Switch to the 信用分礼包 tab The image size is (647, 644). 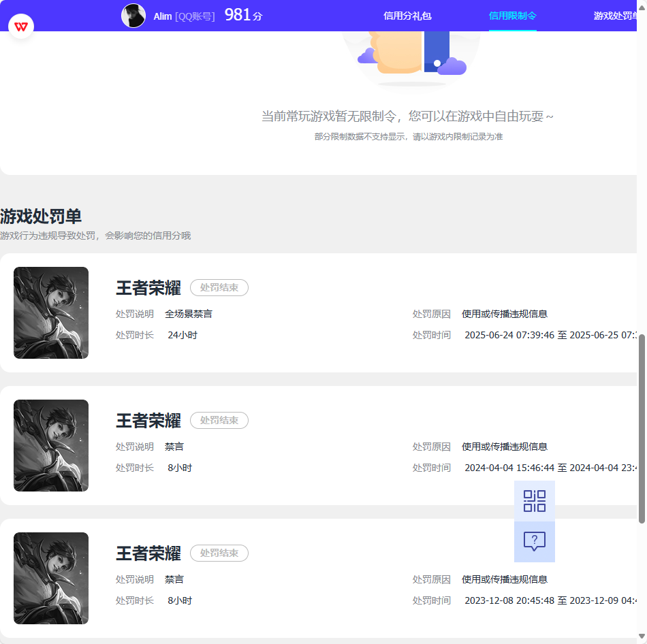[x=407, y=16]
